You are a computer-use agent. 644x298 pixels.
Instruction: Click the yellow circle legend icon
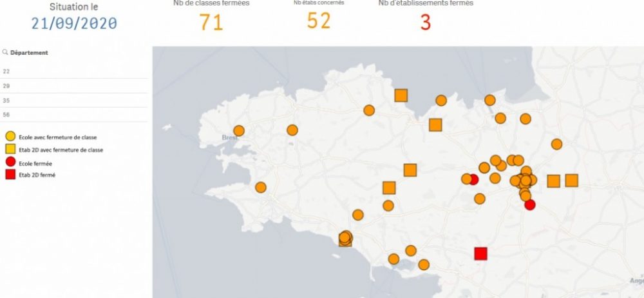tap(10, 137)
